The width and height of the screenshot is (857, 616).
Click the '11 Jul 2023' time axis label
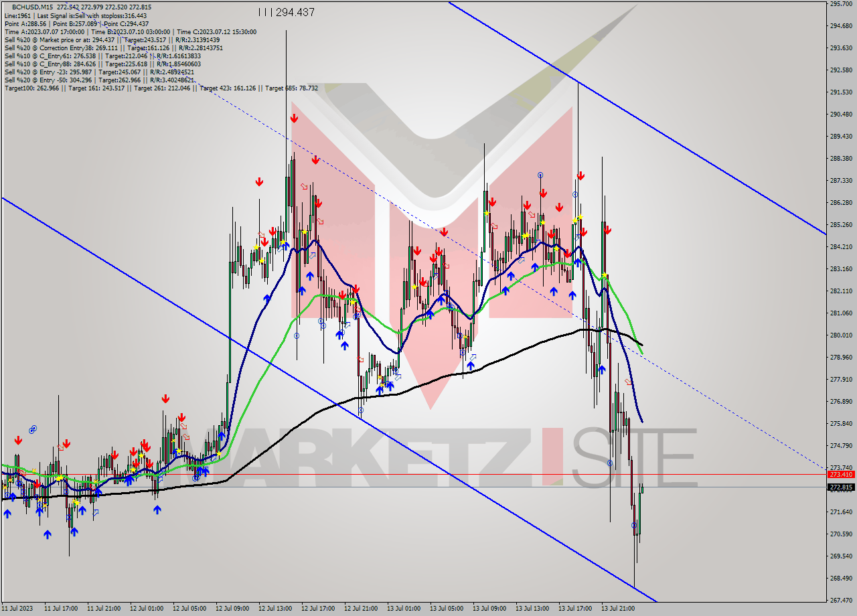[x=17, y=609]
